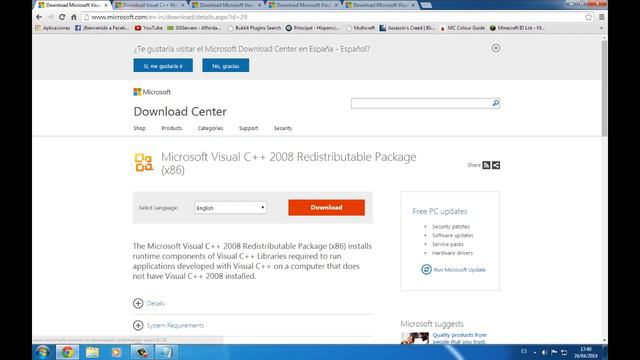This screenshot has height=360, width=640.
Task: Click the share icon next to RSS
Action: point(496,165)
